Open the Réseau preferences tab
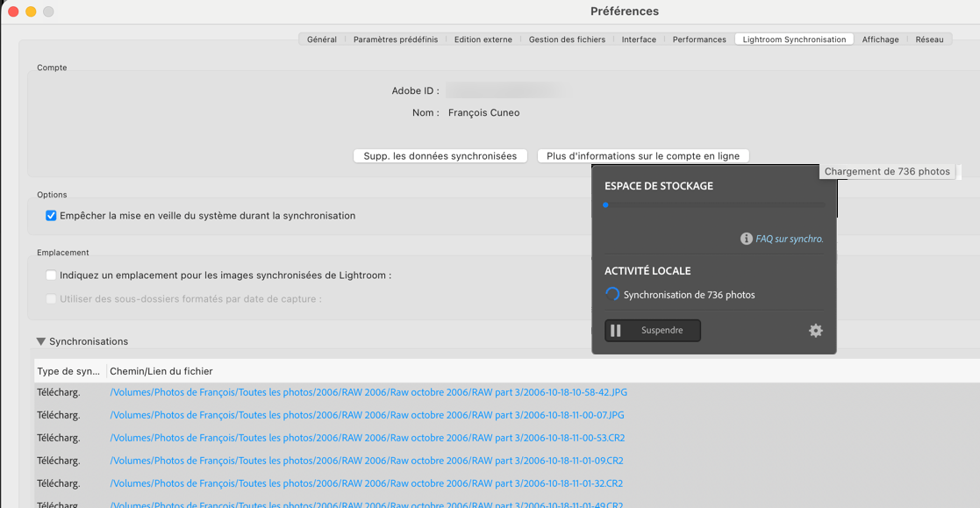Image resolution: width=980 pixels, height=508 pixels. tap(930, 39)
